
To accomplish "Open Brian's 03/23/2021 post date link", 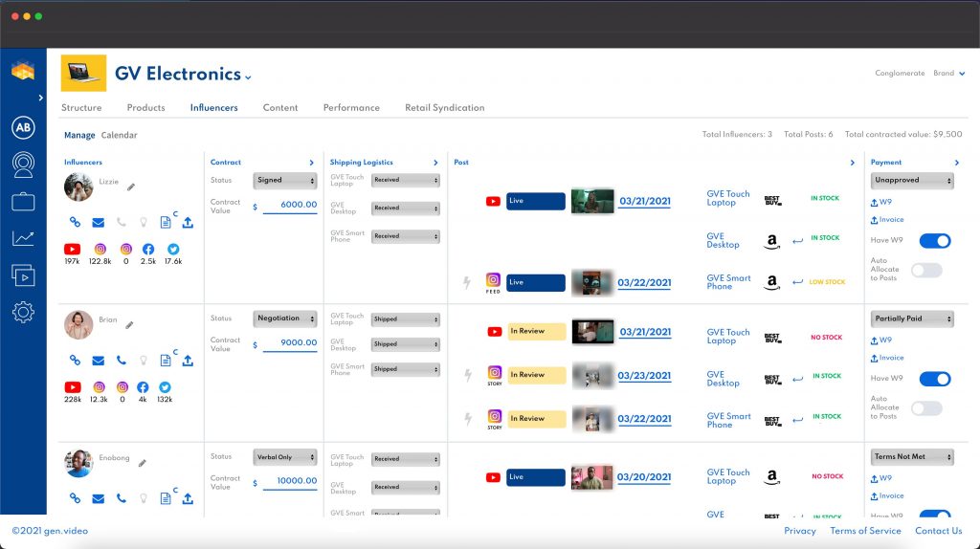I will [644, 375].
